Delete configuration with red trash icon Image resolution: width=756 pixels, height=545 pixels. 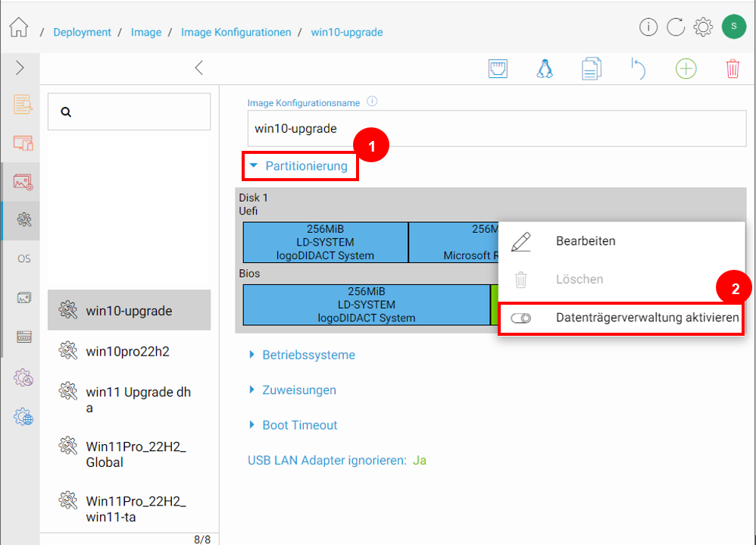click(733, 68)
